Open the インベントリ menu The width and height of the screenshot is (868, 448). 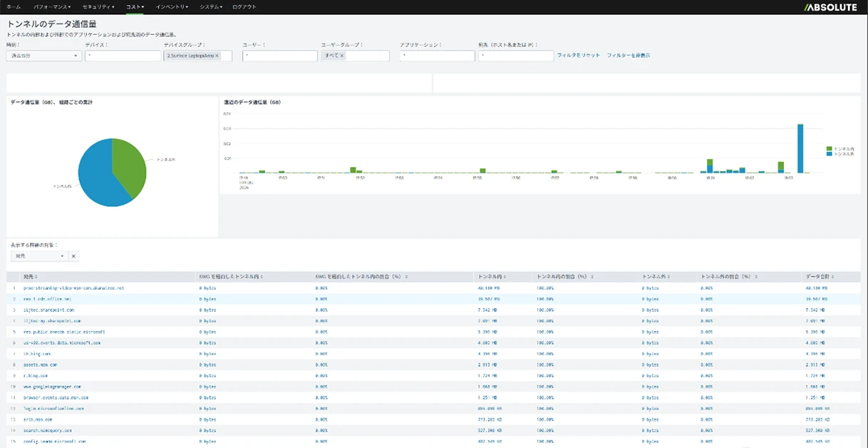(x=172, y=7)
